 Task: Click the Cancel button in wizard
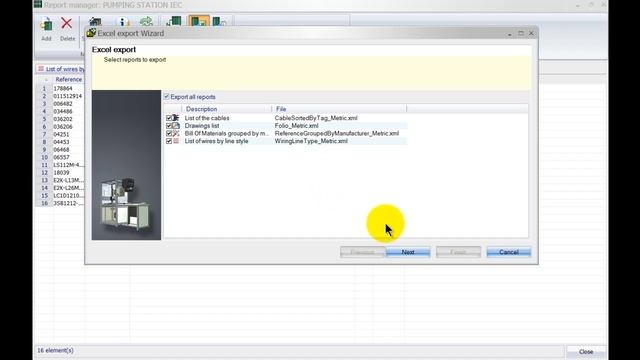tap(509, 252)
